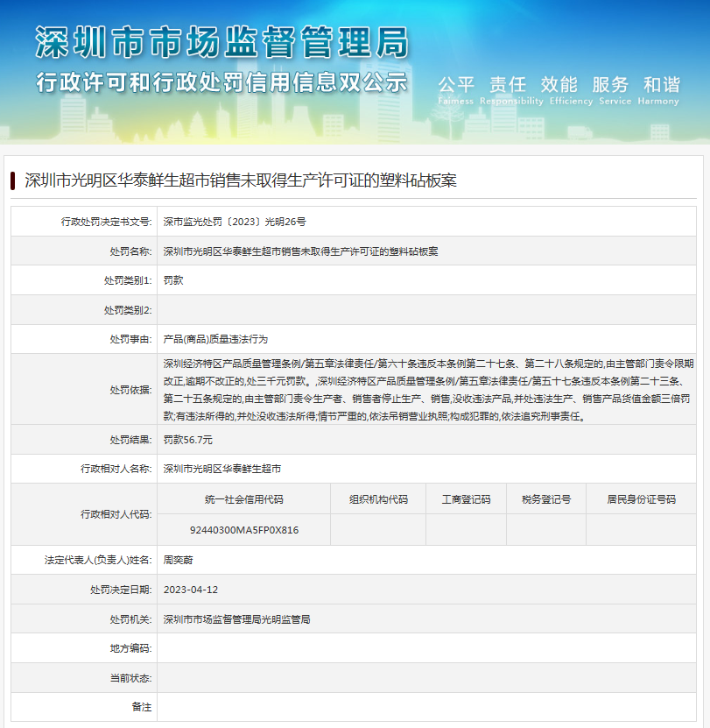
Task: Click the 行政许可和行政处罚信用信息双公示 subtitle
Action: pos(221,82)
